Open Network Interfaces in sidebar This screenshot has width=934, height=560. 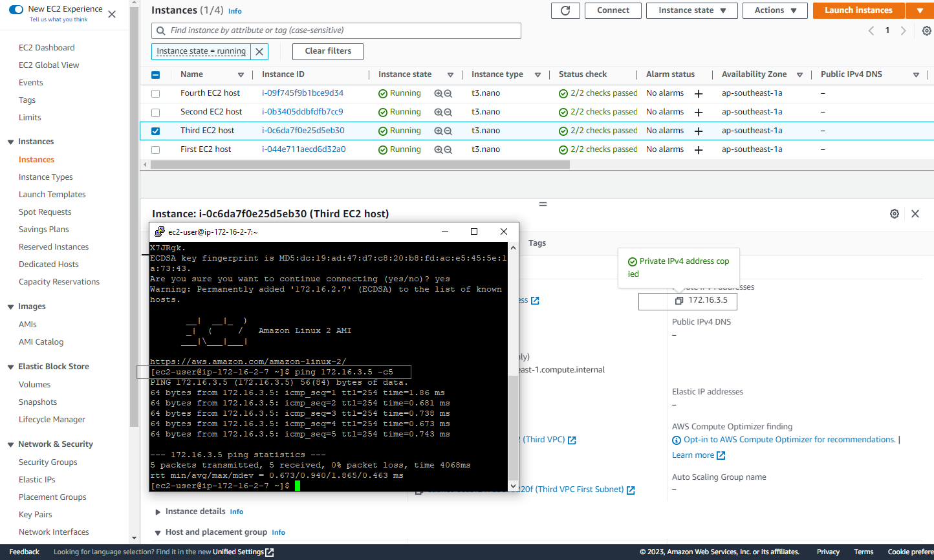pos(54,532)
